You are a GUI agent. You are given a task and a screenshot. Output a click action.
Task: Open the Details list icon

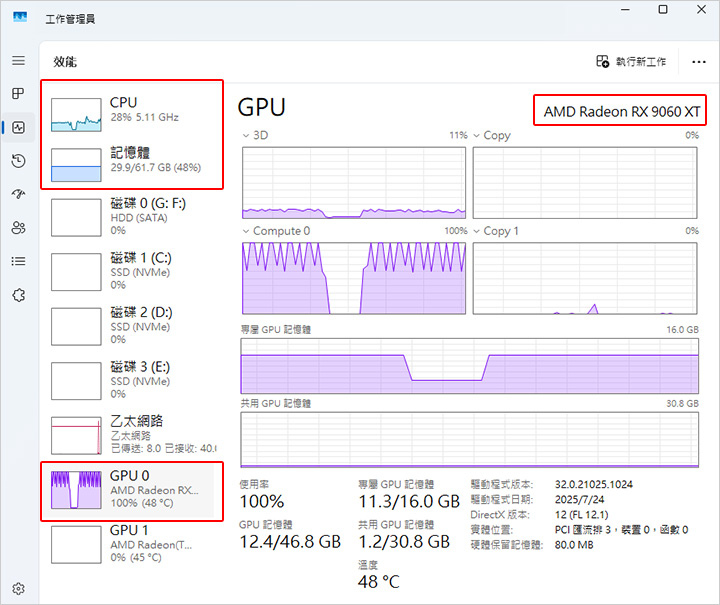(18, 261)
